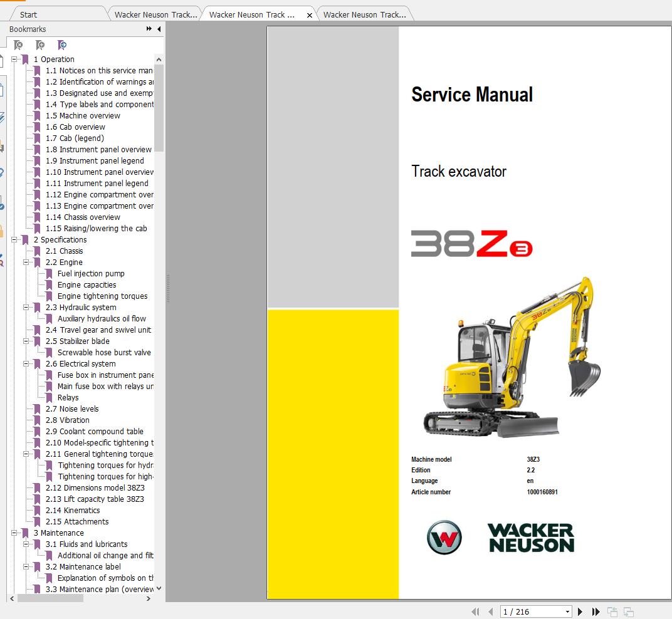
Task: Click bookmarks horizontal scroll-right arrow
Action: click(x=149, y=598)
